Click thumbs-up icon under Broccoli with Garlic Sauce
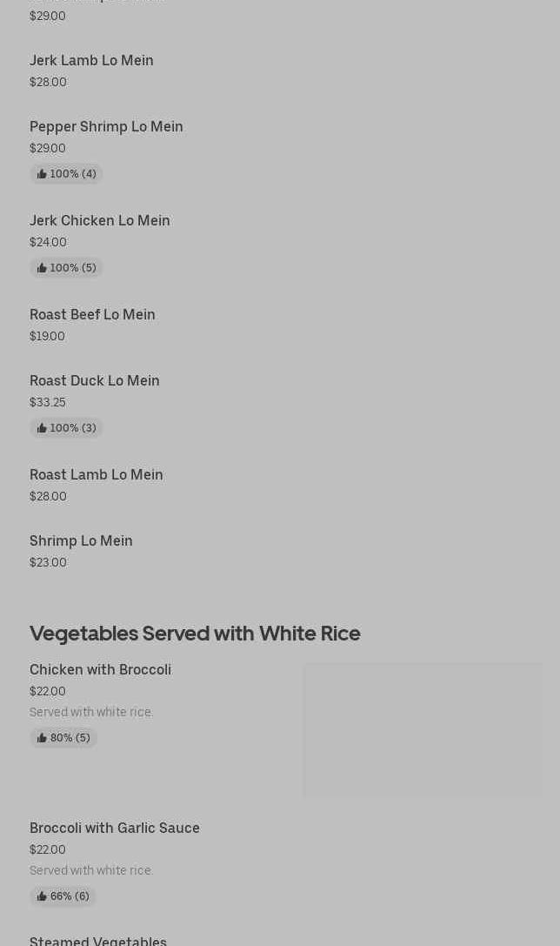 pos(42,896)
